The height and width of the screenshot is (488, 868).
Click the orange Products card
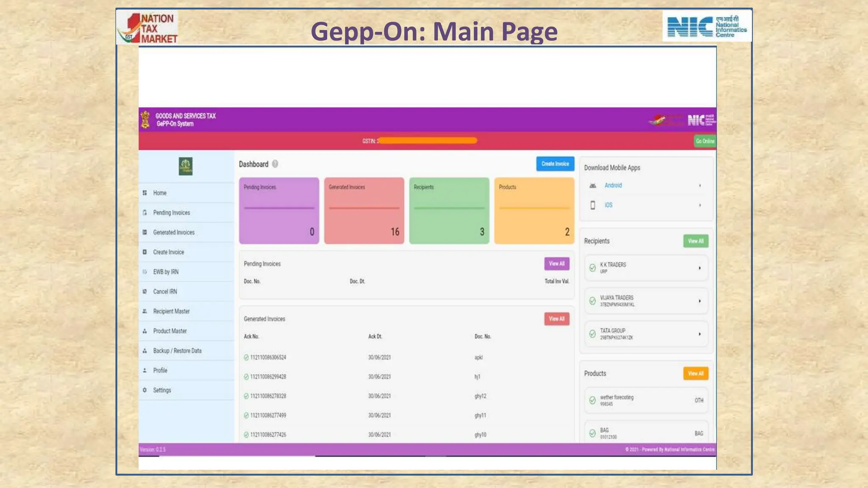pos(534,211)
